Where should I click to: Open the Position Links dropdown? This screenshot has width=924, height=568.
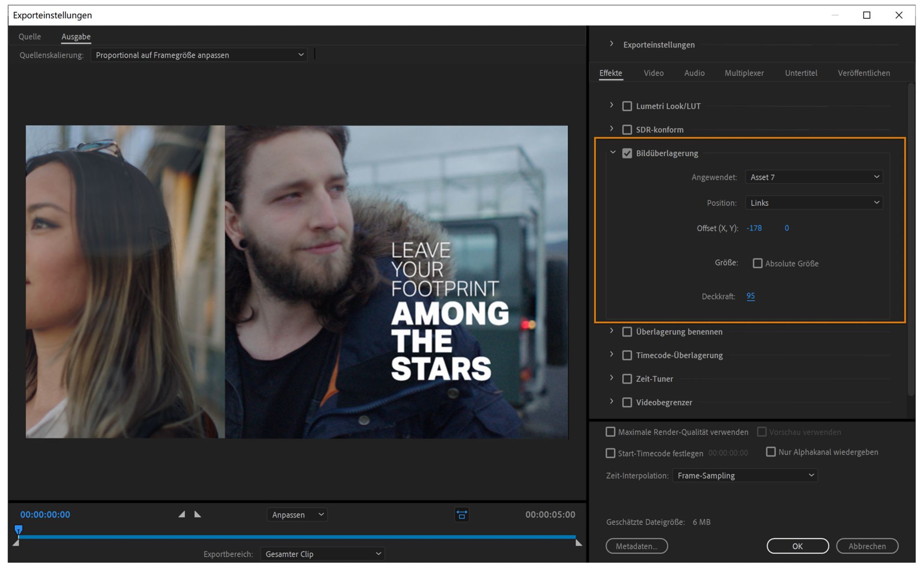[814, 203]
